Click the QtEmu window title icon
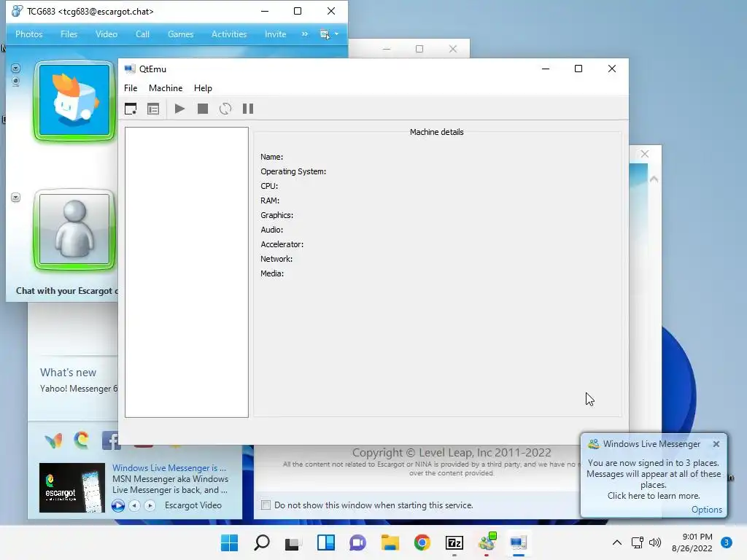The width and height of the screenshot is (747, 560). [x=130, y=69]
